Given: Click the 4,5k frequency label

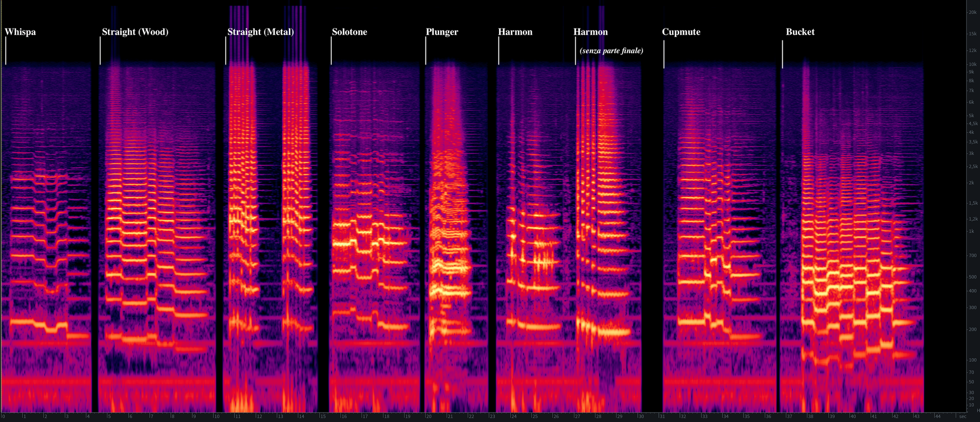Looking at the screenshot, I should (x=973, y=124).
